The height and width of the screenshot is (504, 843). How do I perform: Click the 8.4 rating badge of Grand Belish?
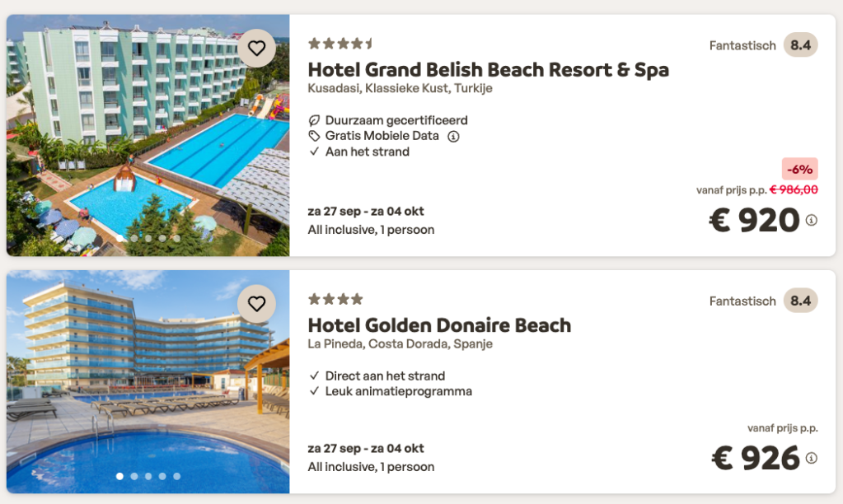tap(800, 45)
